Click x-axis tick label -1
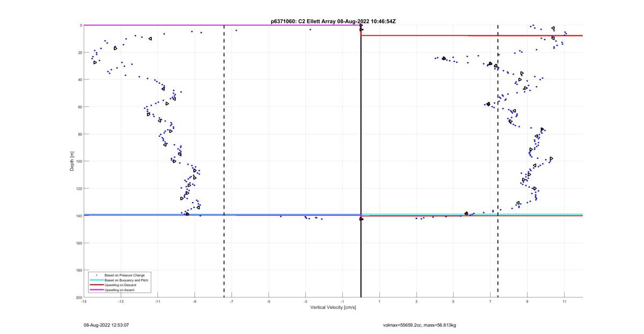The height and width of the screenshot is (334, 644). 342,302
